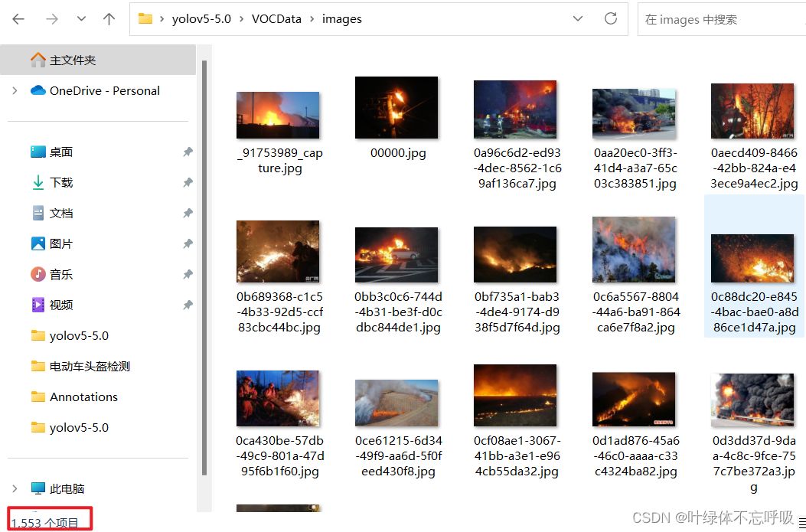Expand OneDrive - Personal node
This screenshot has width=806, height=532.
pyautogui.click(x=15, y=91)
